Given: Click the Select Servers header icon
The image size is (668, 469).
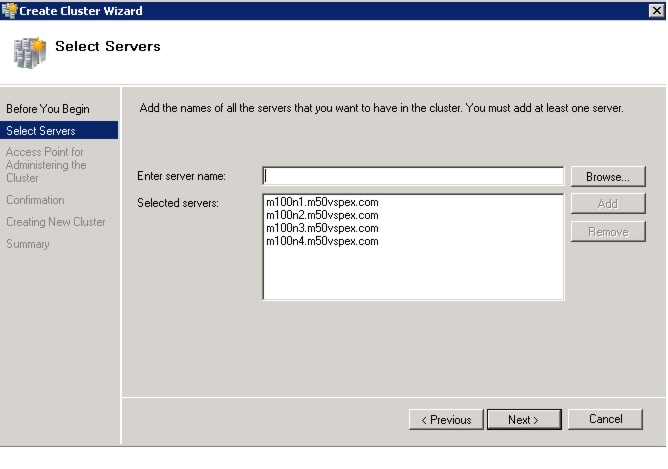Looking at the screenshot, I should (29, 53).
